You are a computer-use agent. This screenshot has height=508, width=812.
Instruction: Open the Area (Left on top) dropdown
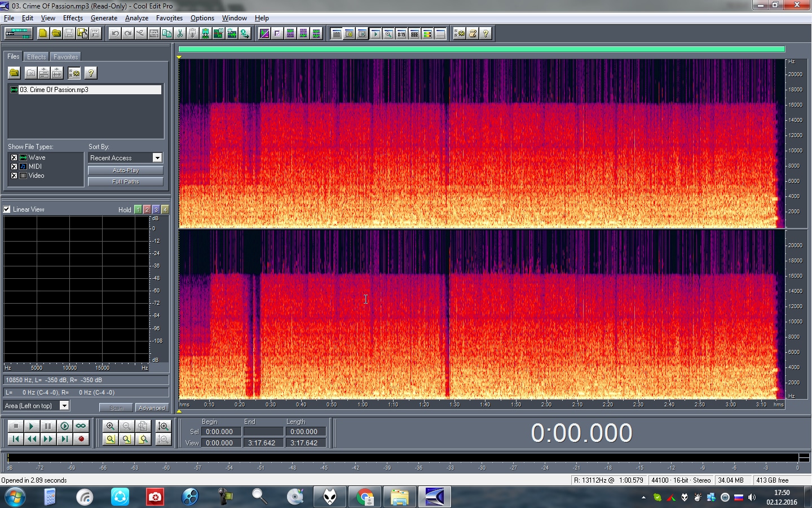tap(64, 405)
